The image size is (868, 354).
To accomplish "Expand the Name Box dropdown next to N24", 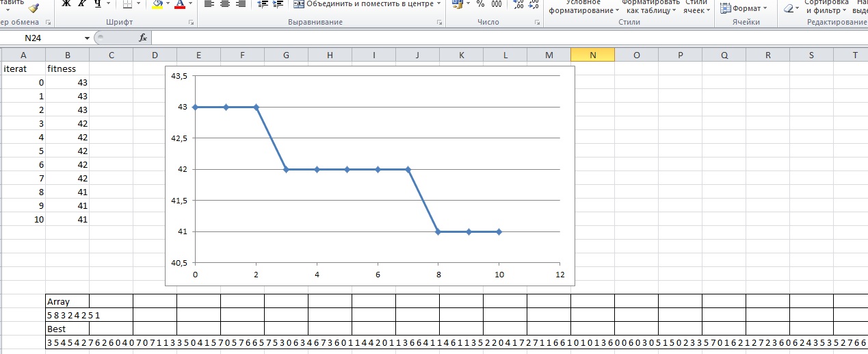I will coord(87,38).
